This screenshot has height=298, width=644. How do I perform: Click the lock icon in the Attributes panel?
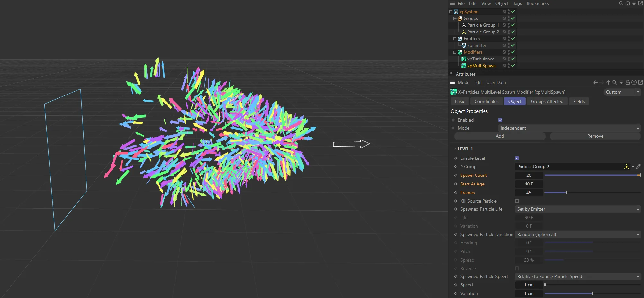[627, 82]
